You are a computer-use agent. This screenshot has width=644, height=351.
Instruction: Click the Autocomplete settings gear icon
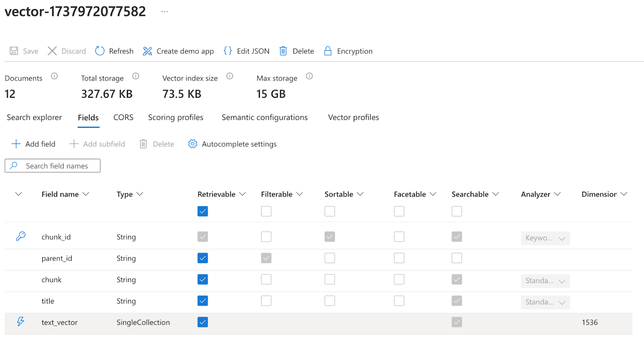click(x=193, y=144)
